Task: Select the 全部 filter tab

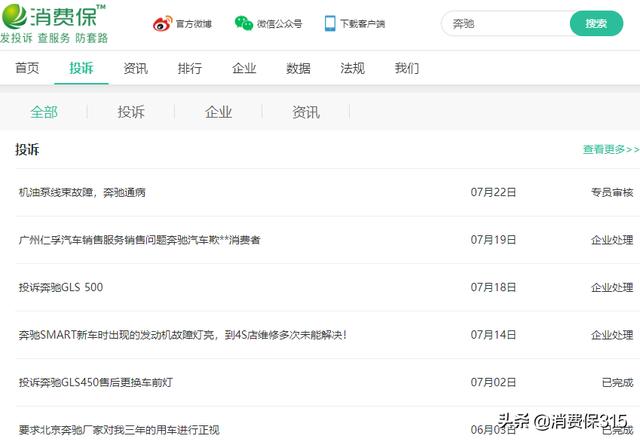Action: (44, 112)
